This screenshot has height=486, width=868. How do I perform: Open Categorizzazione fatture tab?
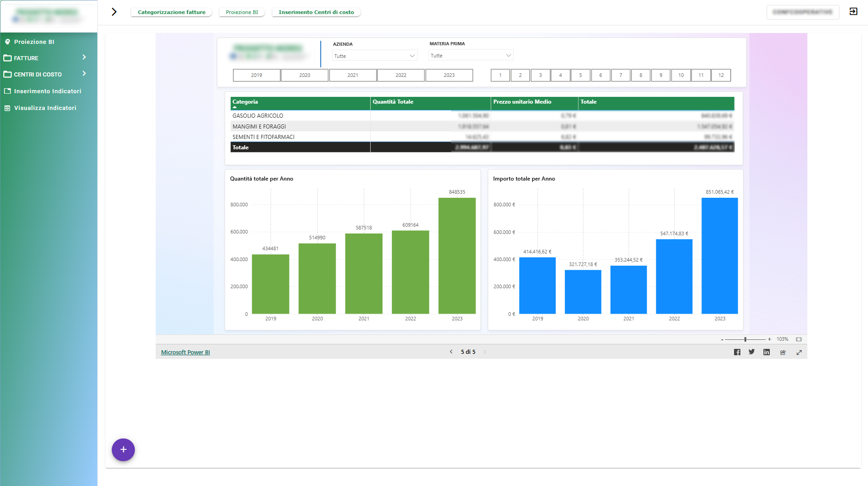[x=171, y=12]
